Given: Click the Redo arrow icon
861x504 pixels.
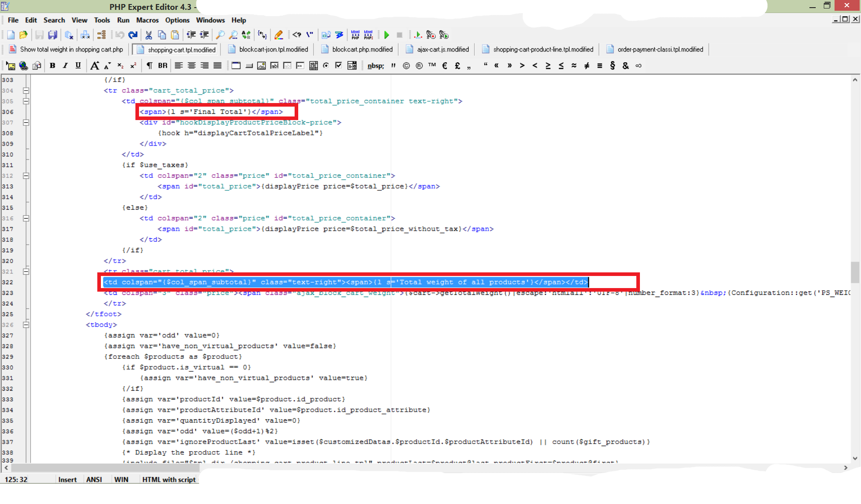Looking at the screenshot, I should pyautogui.click(x=133, y=35).
